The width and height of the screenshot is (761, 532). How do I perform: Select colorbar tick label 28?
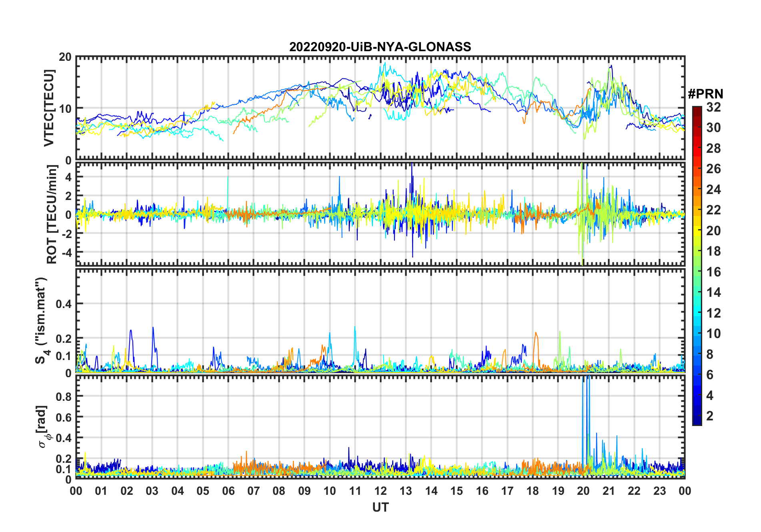(713, 148)
